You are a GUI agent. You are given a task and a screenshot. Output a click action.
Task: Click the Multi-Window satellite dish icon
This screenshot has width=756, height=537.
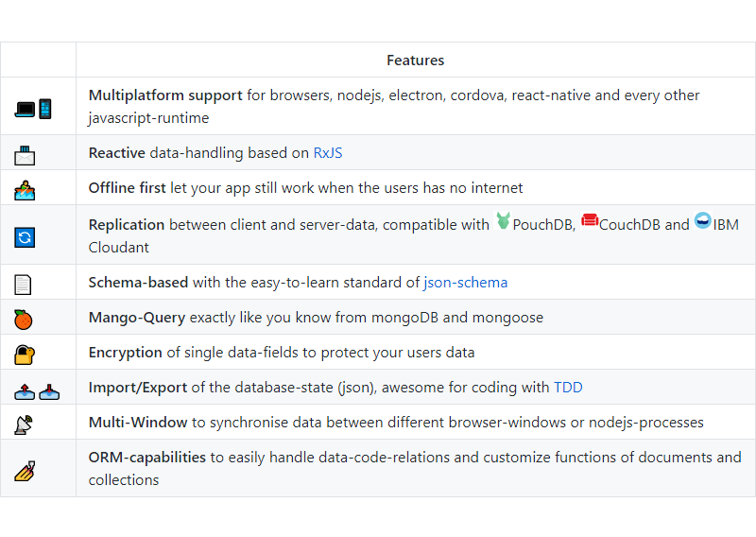tap(24, 424)
